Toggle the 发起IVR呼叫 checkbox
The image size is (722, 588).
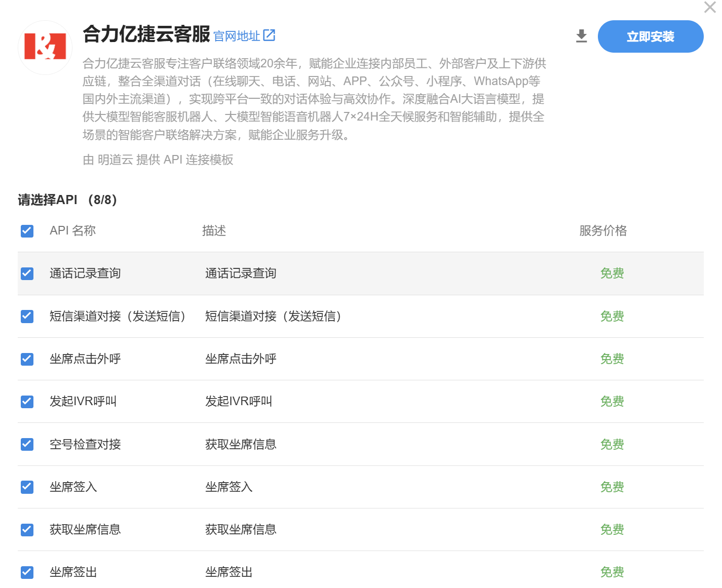click(x=27, y=402)
